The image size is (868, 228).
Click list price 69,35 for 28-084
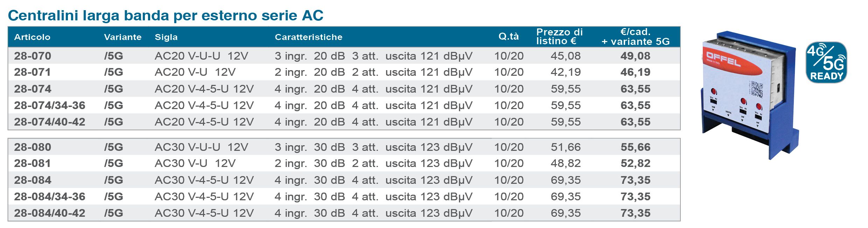pos(566,180)
